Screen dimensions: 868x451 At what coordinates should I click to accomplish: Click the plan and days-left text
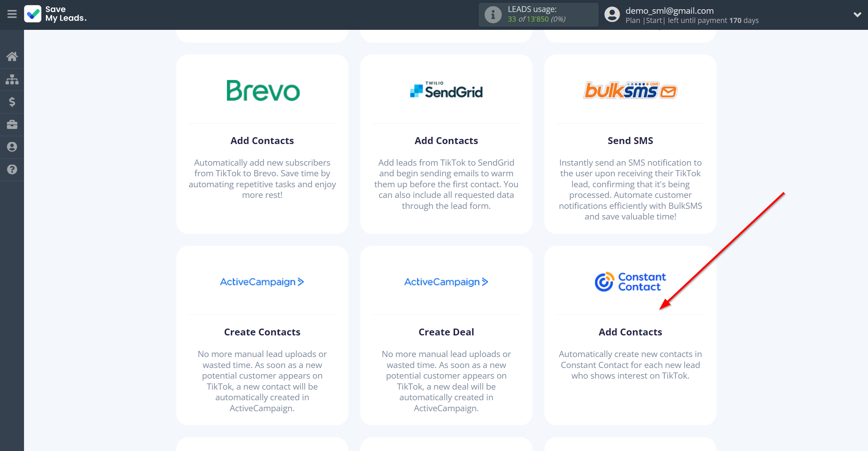692,21
